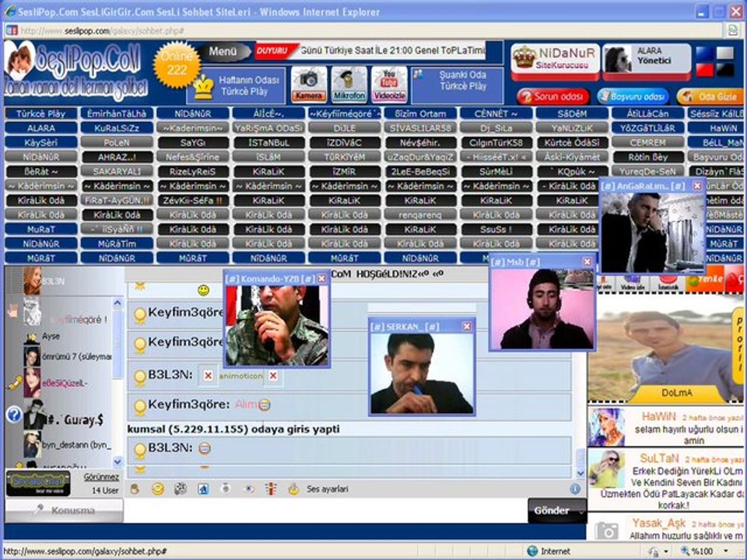This screenshot has height=560, width=747.
Task: Click the blue question mark help icon in user list
Action: tap(14, 415)
